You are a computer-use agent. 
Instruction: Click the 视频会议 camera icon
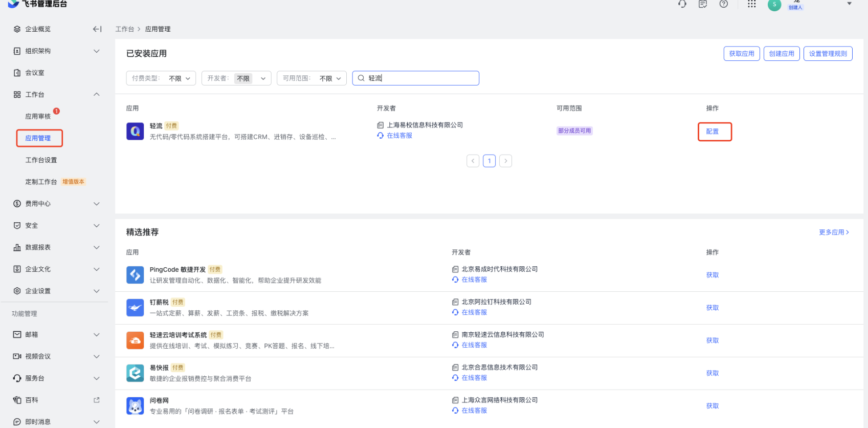tap(17, 356)
